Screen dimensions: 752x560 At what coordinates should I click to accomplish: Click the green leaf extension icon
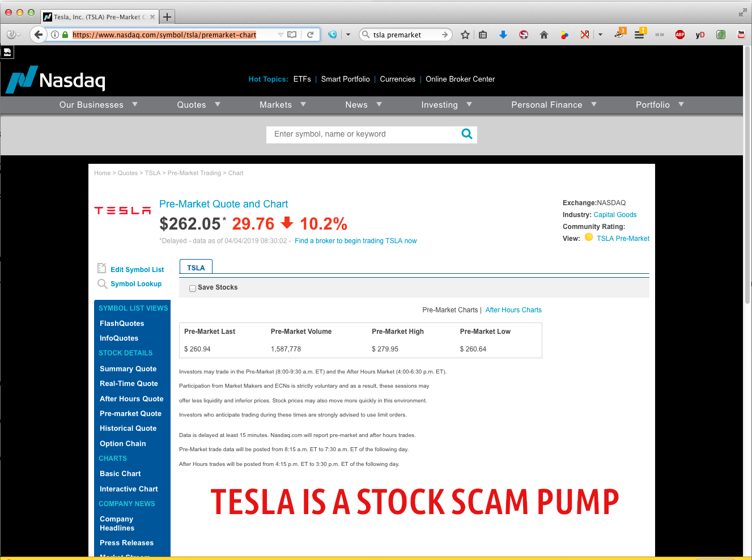721,35
